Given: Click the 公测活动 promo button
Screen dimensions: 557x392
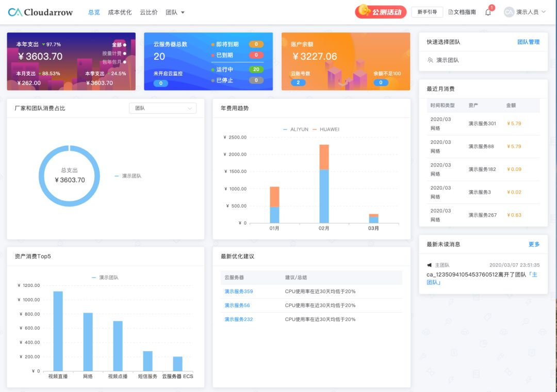Looking at the screenshot, I should 381,12.
